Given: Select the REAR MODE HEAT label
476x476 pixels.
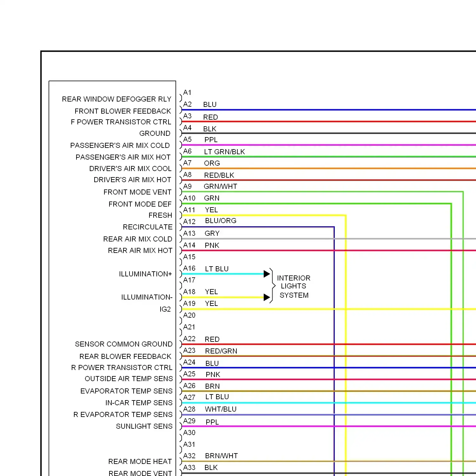Looking at the screenshot, I should coord(140,462).
